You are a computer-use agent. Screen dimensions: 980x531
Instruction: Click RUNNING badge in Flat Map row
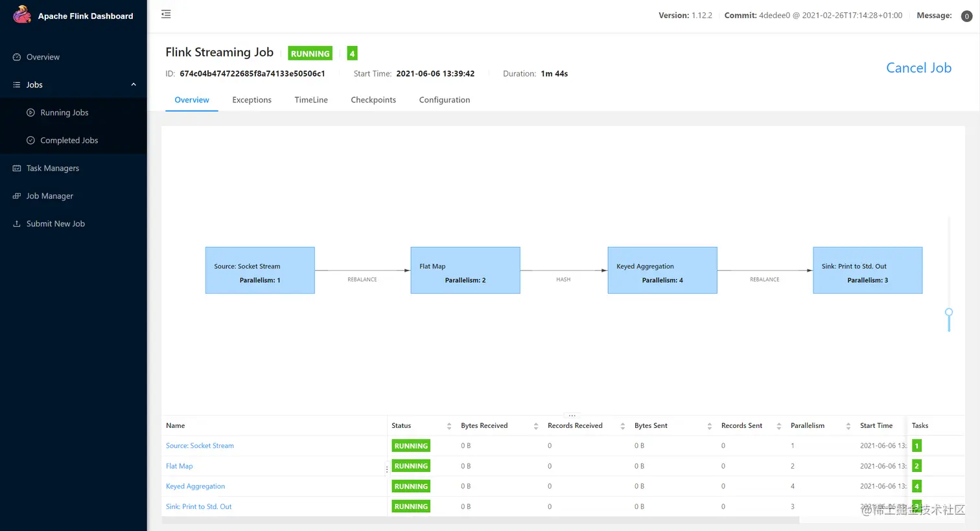click(x=411, y=466)
